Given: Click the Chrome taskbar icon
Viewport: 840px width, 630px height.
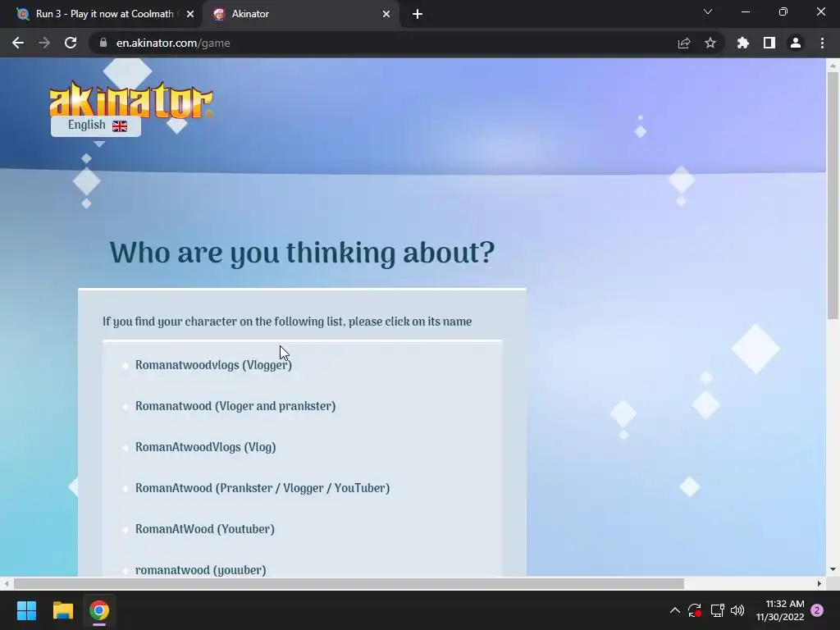Looking at the screenshot, I should [99, 610].
